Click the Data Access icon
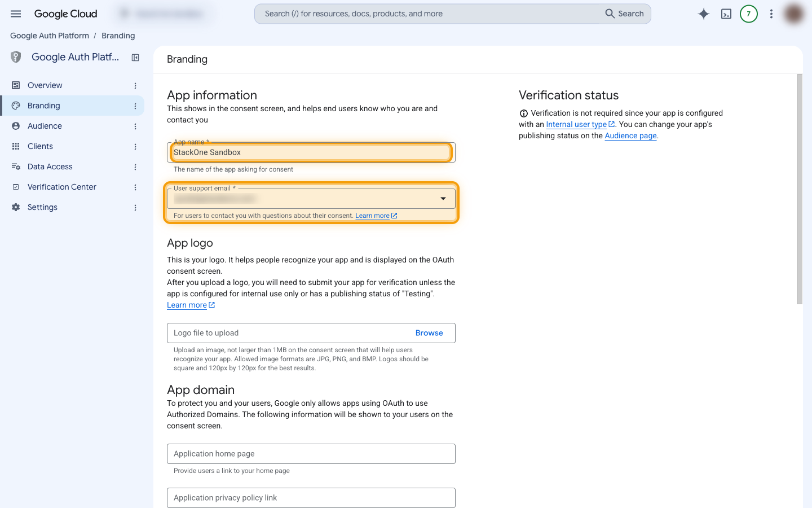The height and width of the screenshot is (508, 812). point(16,167)
